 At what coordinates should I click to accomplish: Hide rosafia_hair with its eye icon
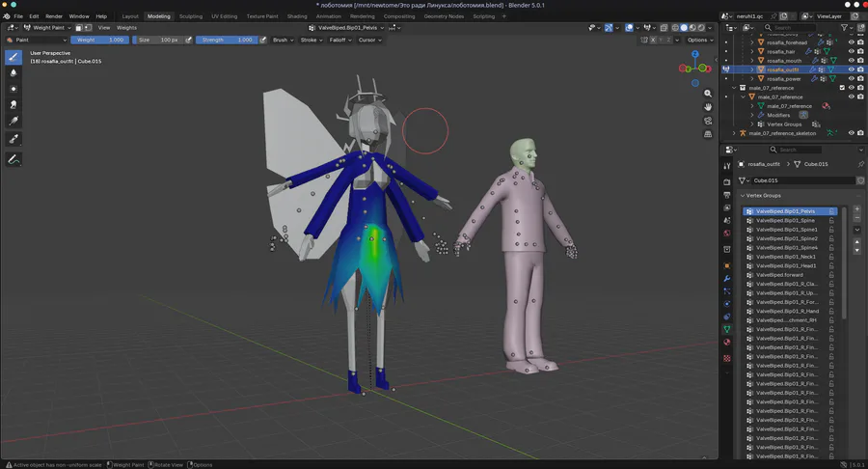852,51
